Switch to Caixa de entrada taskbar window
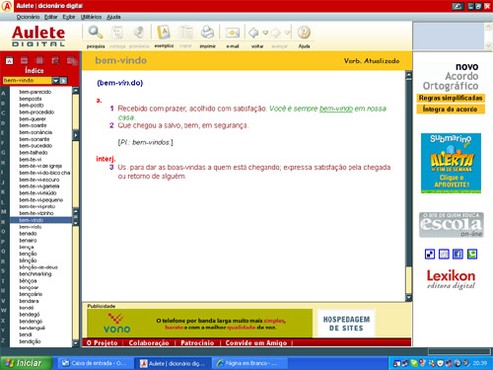Viewport: 493px width, 370px height. [x=95, y=363]
